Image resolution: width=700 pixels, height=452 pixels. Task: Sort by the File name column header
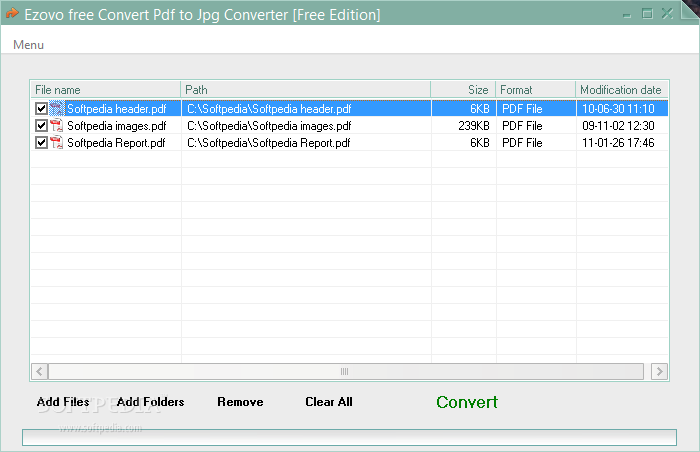105,90
